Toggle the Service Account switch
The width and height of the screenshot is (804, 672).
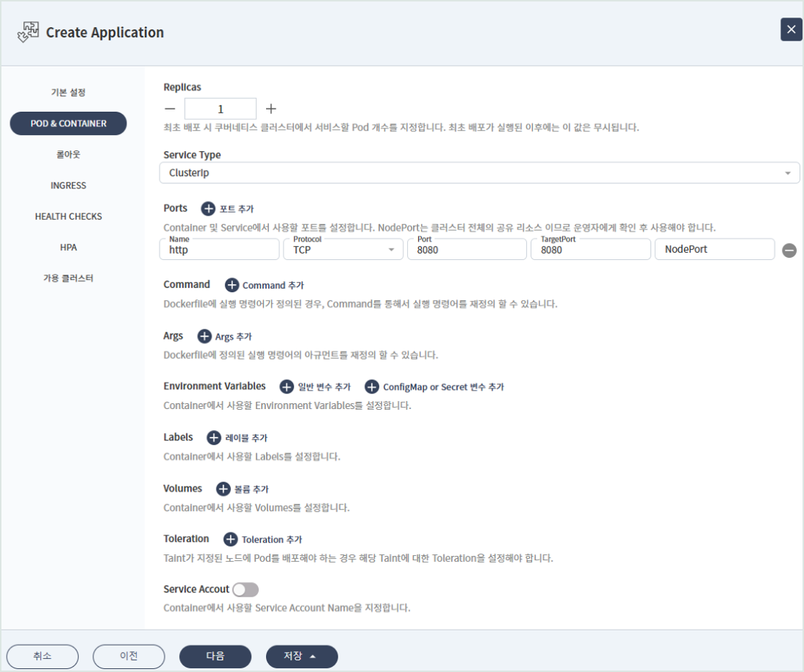246,589
